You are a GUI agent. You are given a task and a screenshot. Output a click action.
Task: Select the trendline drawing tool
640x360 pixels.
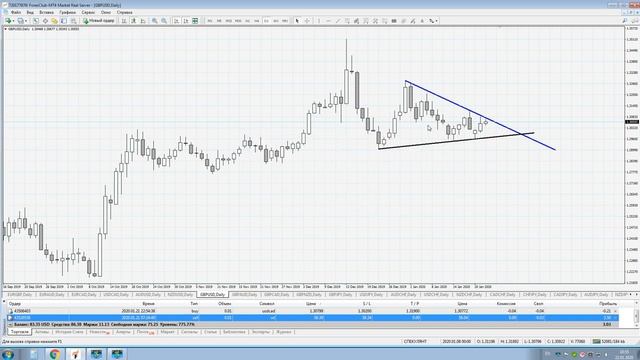[x=338, y=21]
